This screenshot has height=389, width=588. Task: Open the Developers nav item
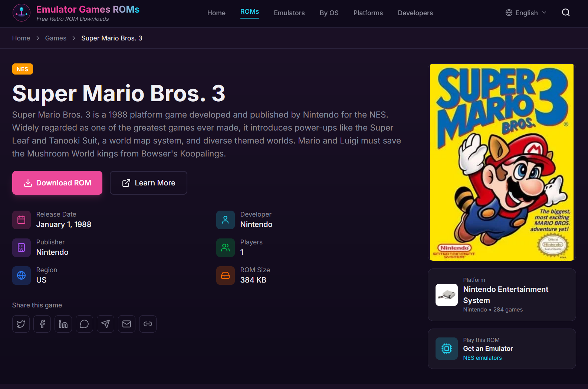415,13
